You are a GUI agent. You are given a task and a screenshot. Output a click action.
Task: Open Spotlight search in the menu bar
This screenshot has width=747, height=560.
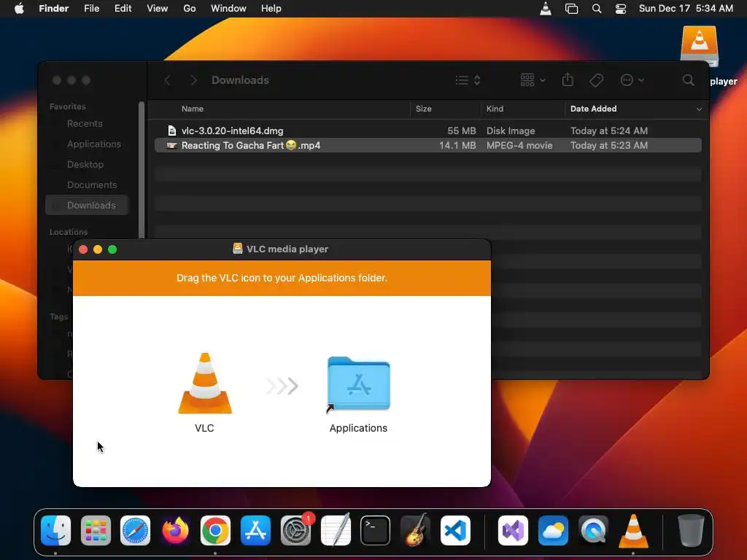pyautogui.click(x=597, y=9)
